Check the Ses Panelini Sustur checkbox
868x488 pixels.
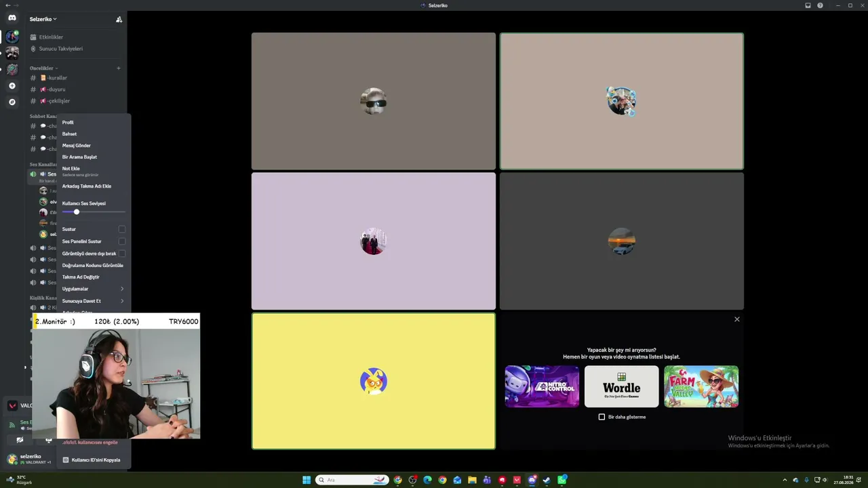122,241
